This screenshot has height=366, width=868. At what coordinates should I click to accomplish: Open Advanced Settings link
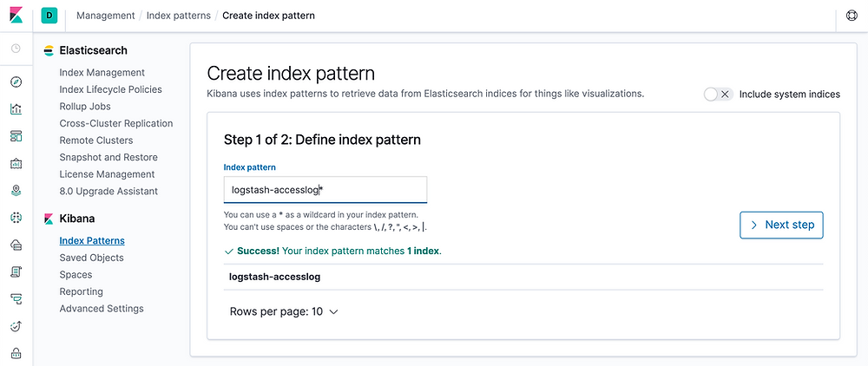tap(102, 309)
